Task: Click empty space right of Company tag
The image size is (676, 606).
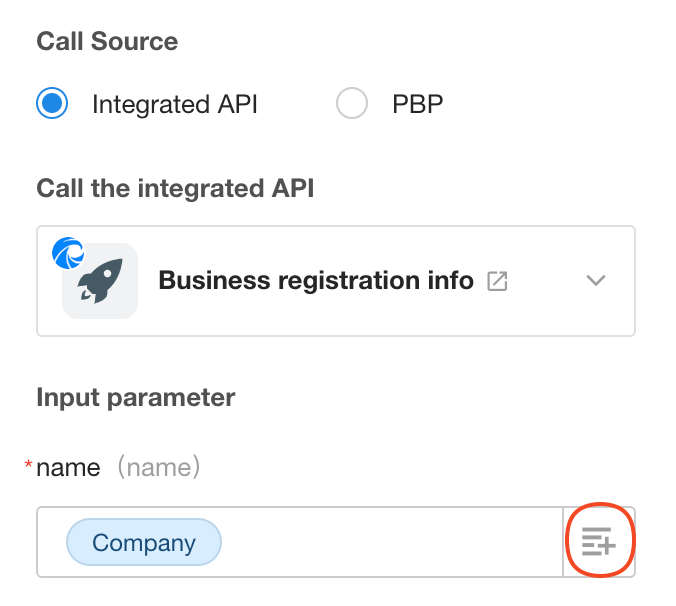Action: point(391,542)
